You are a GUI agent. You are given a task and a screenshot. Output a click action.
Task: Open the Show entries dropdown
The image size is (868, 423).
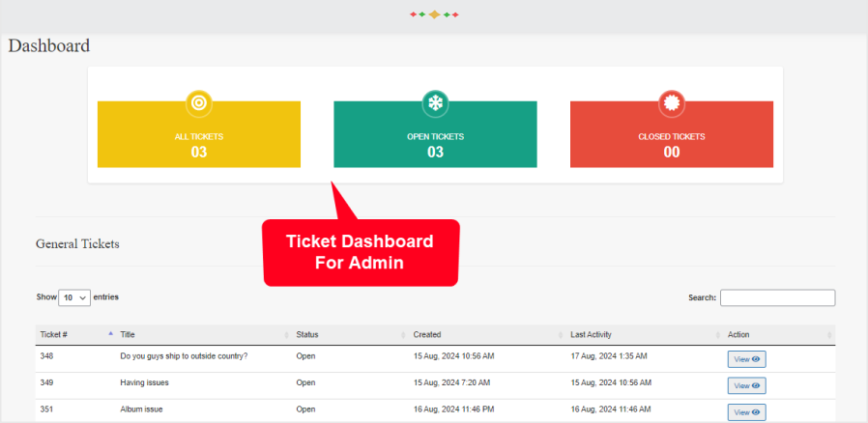74,297
